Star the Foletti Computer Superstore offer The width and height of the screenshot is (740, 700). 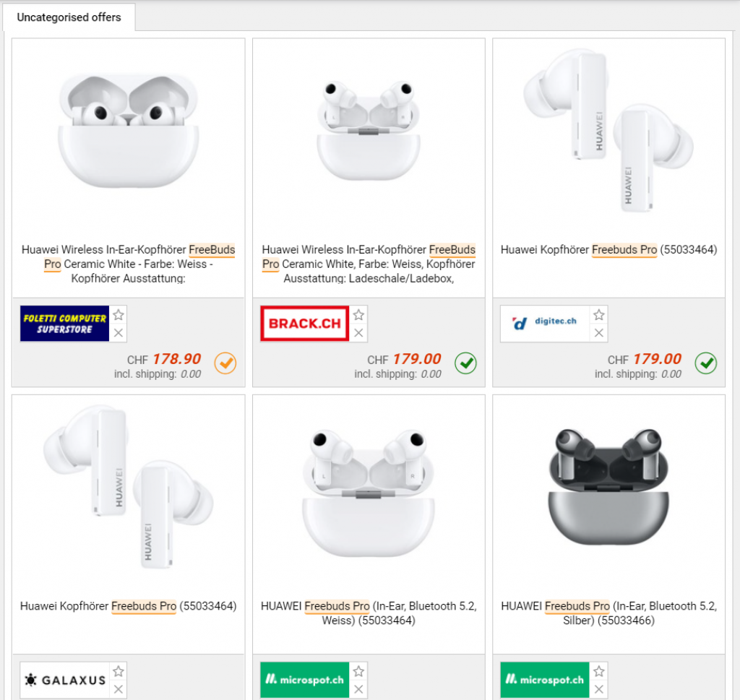[x=119, y=315]
